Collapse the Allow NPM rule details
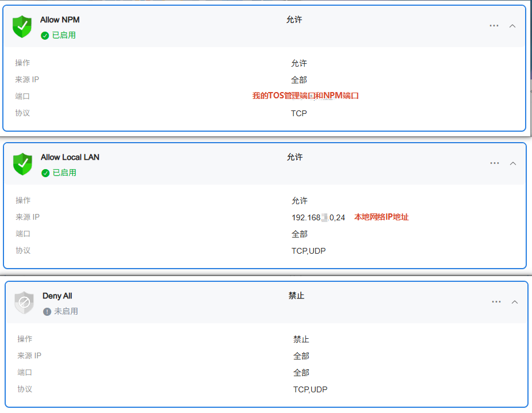532x413 pixels. 512,26
